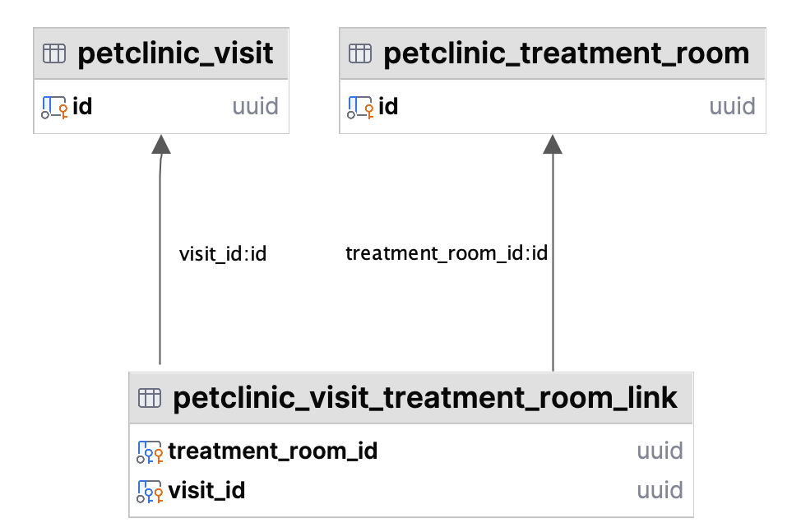
Task: Click the table icon of petclinic_visit_treatment_room_link
Action: pyautogui.click(x=150, y=398)
